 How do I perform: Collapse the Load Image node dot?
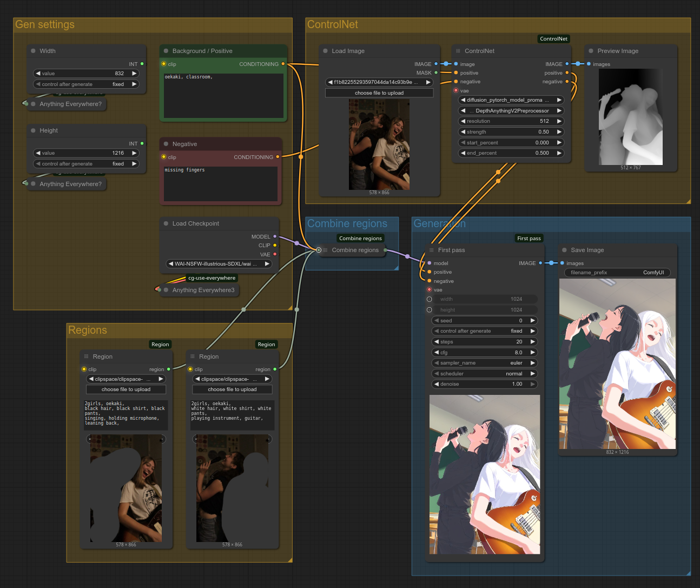(x=326, y=51)
